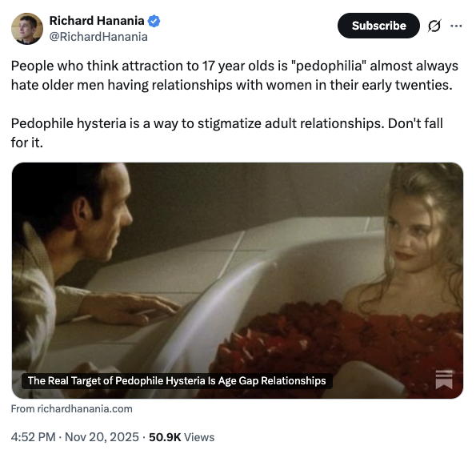This screenshot has height=458, width=476.
Task: Open the Grok explain-post icon
Action: (x=434, y=26)
